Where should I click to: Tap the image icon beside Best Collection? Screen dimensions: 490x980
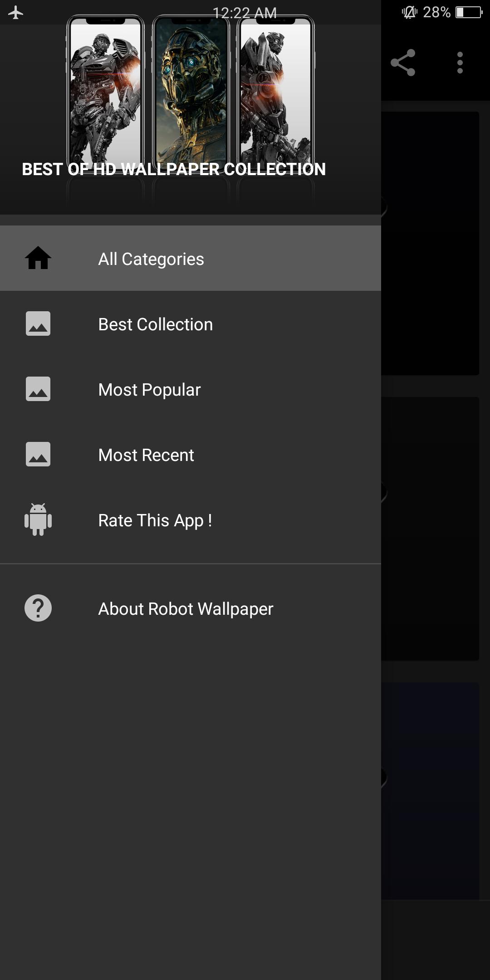38,323
